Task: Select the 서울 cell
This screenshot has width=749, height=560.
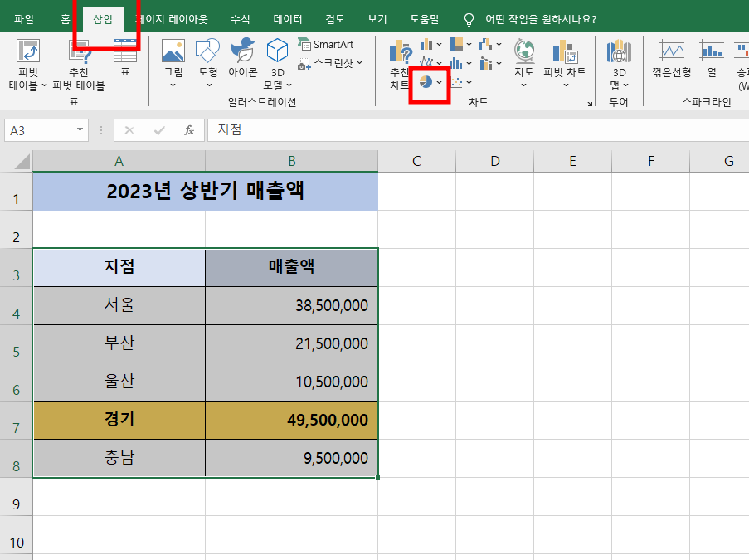Action: click(119, 306)
